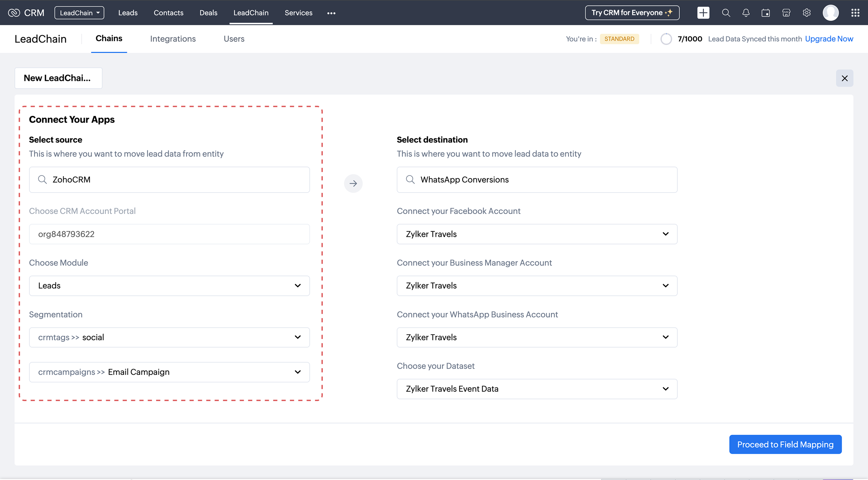
Task: Open the Zylker Travels Event Data dropdown
Action: tap(537, 389)
